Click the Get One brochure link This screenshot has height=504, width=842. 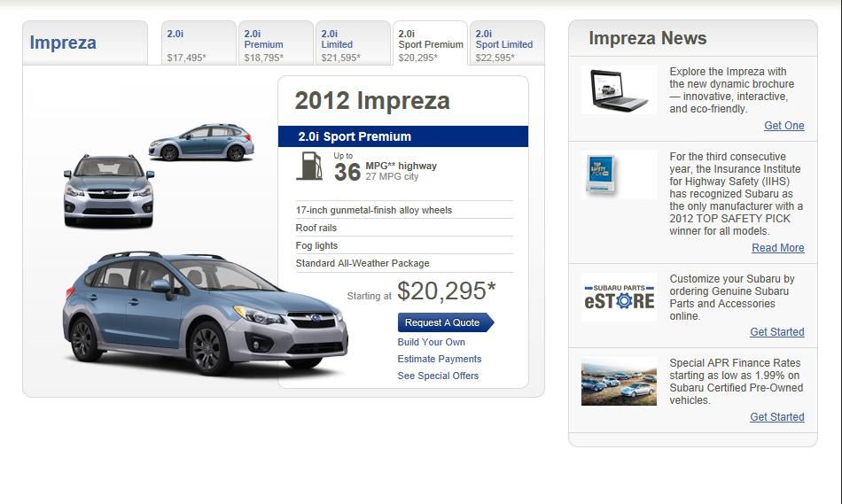click(784, 126)
